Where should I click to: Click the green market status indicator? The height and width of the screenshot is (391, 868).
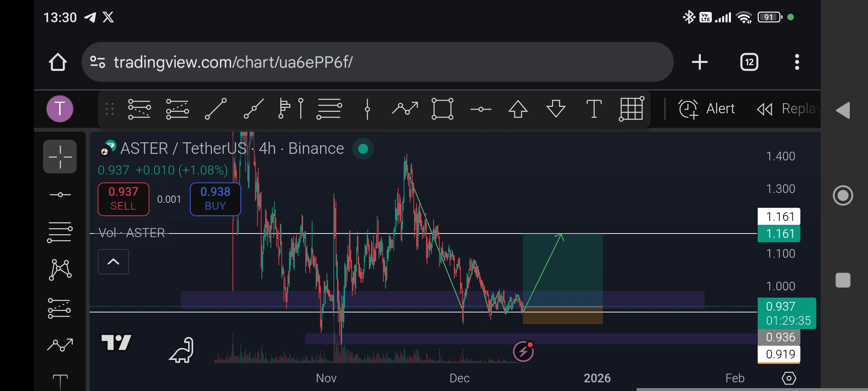[363, 149]
